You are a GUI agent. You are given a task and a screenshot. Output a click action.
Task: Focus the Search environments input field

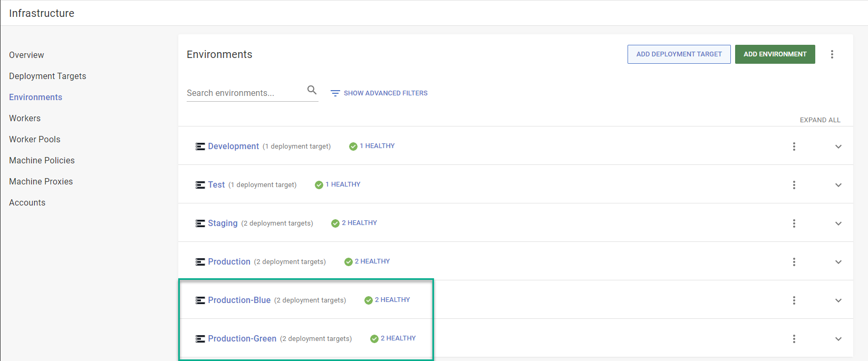pyautogui.click(x=245, y=93)
